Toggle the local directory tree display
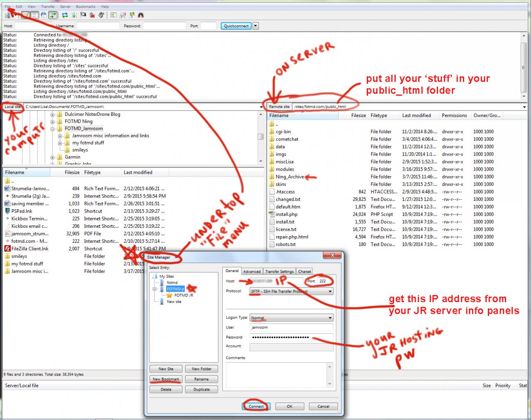The image size is (531, 420). pyautogui.click(x=35, y=15)
